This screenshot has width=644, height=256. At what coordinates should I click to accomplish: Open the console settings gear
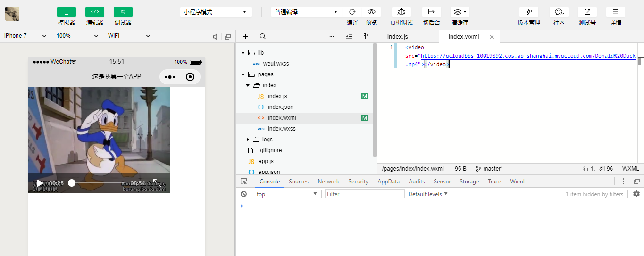[636, 194]
